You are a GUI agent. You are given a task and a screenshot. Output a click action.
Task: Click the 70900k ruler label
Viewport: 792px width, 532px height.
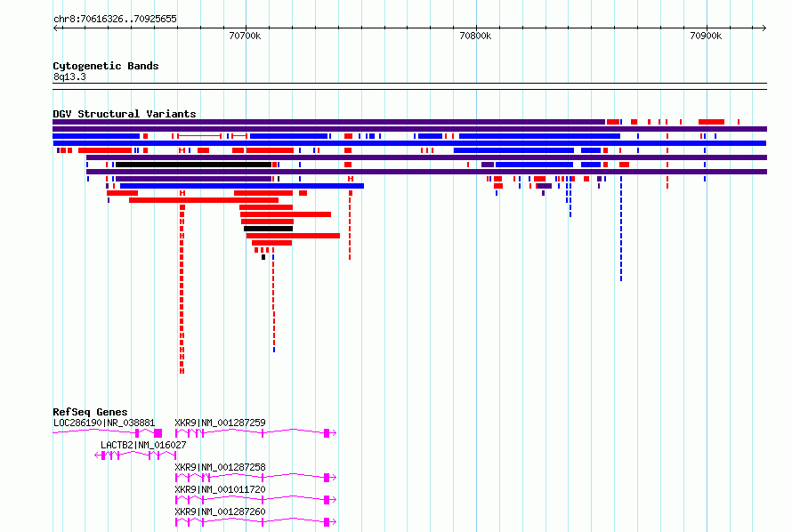click(706, 36)
